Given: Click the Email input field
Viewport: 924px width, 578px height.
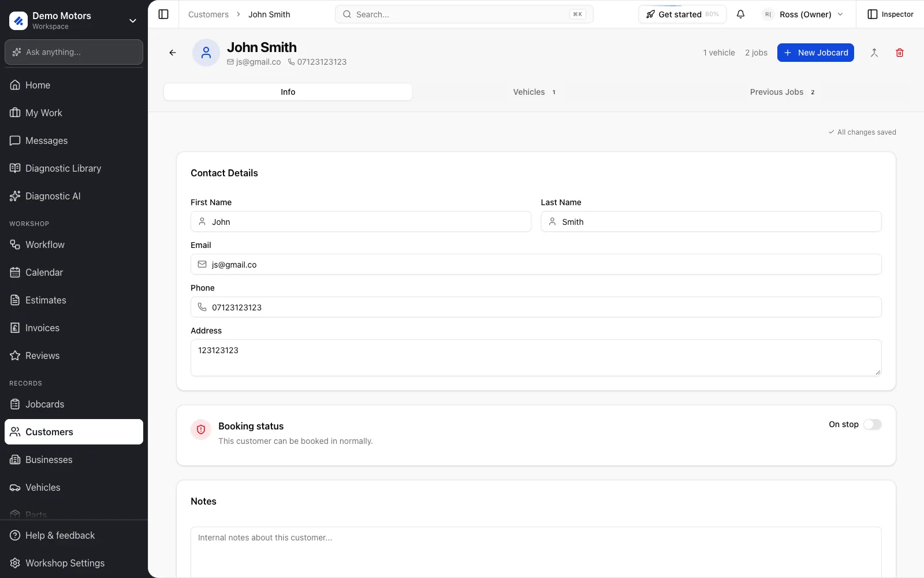Looking at the screenshot, I should click(536, 264).
